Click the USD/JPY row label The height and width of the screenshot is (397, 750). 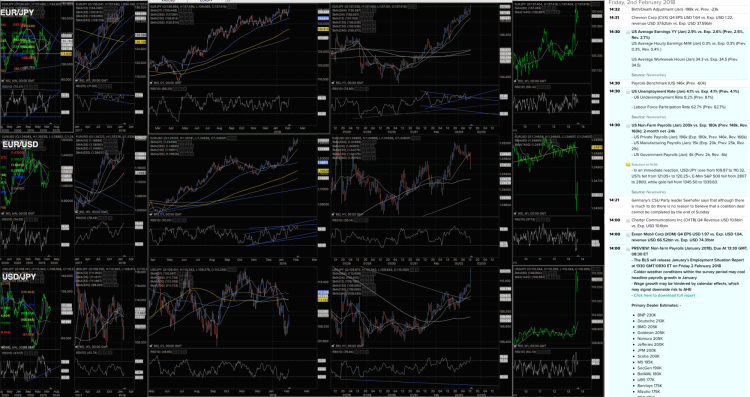(19, 276)
